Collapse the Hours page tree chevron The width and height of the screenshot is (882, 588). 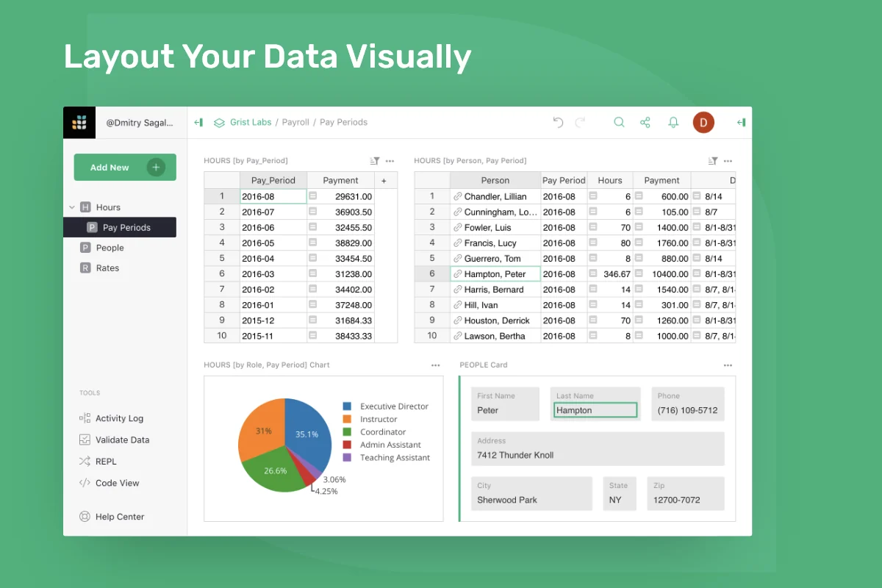(x=71, y=207)
